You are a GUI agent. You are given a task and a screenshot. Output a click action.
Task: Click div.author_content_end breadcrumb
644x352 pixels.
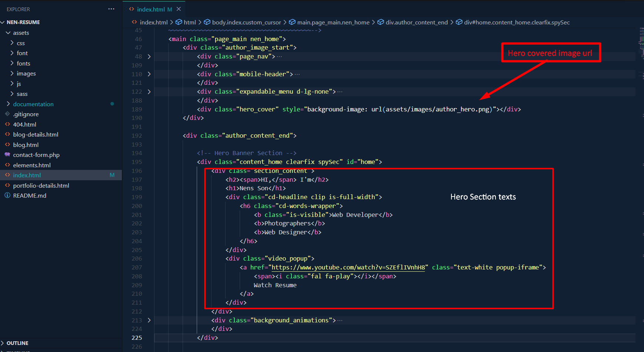[417, 22]
